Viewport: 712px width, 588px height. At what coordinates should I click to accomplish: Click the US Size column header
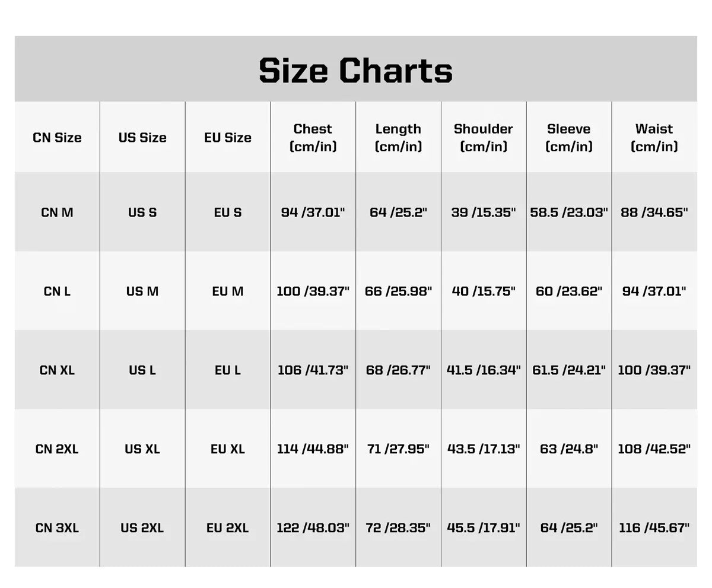[142, 138]
